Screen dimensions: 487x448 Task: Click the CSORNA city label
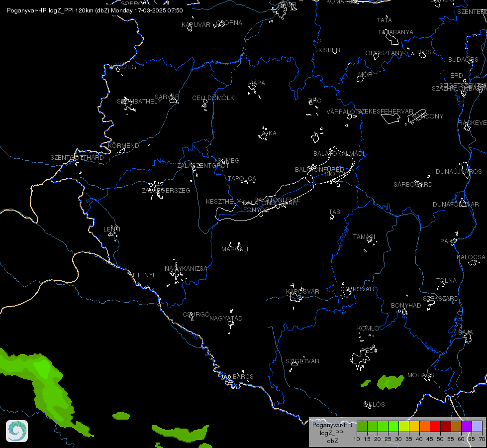click(x=229, y=23)
